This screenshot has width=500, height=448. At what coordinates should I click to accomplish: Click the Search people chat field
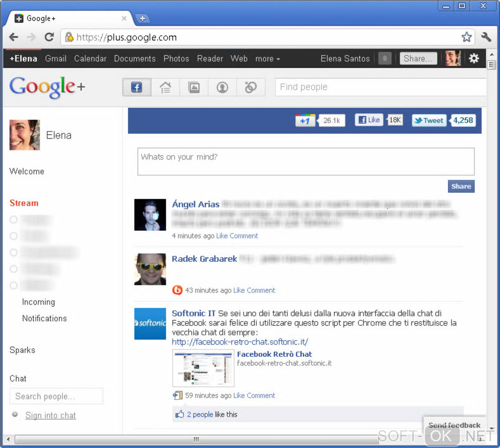[x=56, y=396]
